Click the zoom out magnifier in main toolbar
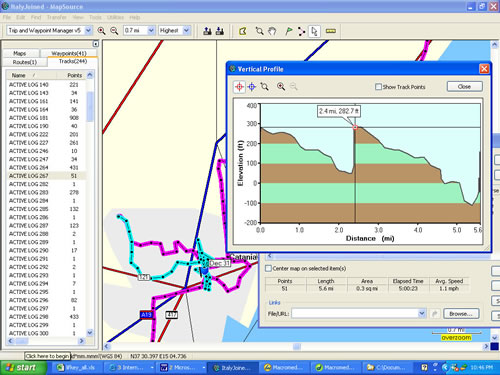This screenshot has height=375, width=500. pyautogui.click(x=114, y=31)
